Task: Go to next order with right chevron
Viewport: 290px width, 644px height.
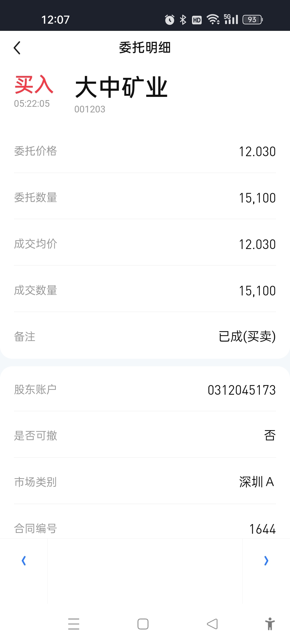Action: (x=266, y=561)
